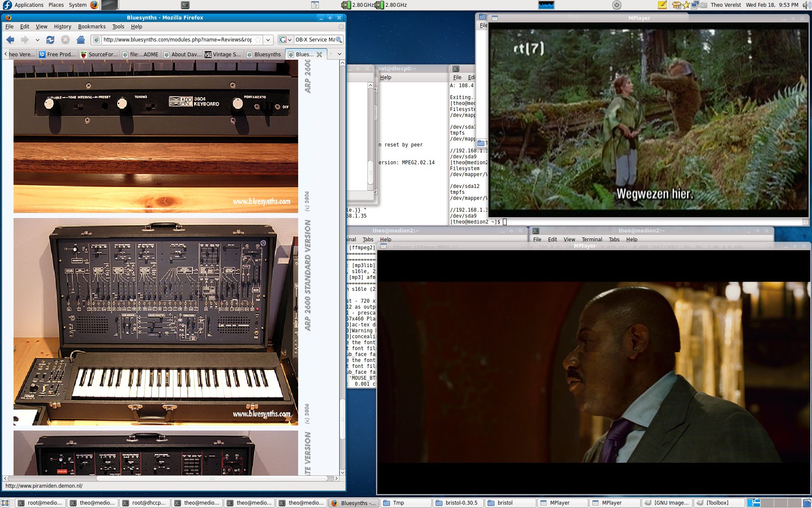Go to Firefox Home page
This screenshot has width=812, height=508.
tap(80, 40)
